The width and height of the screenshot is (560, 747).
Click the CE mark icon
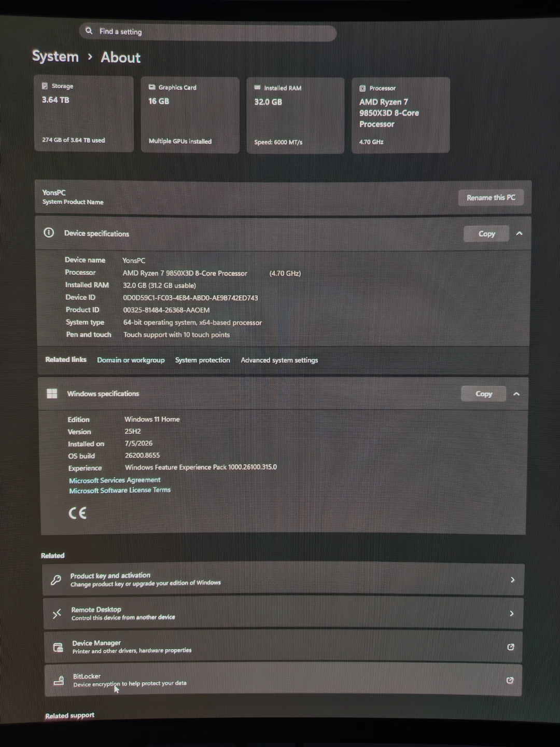tap(78, 513)
